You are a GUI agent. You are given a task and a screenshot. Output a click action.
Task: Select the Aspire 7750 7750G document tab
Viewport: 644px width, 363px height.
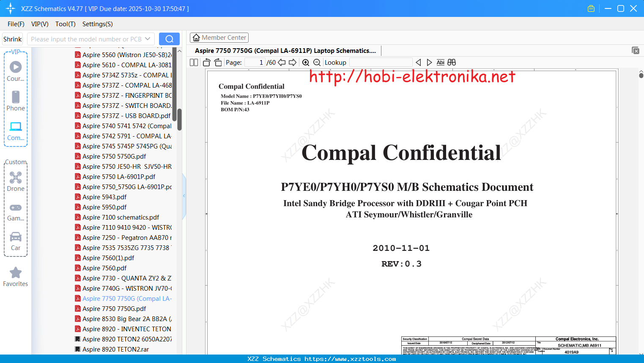(x=285, y=51)
